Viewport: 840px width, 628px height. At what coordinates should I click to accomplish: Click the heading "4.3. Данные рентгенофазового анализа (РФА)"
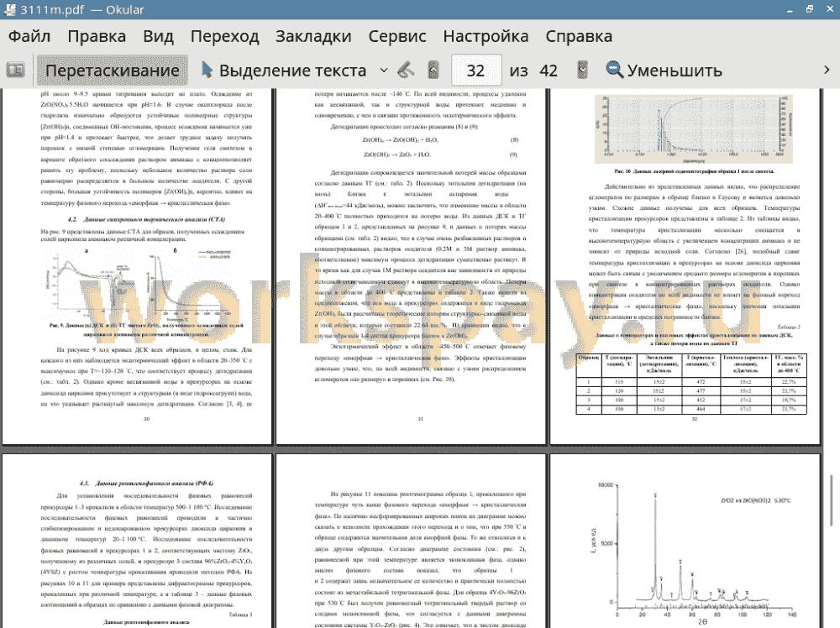[146, 484]
